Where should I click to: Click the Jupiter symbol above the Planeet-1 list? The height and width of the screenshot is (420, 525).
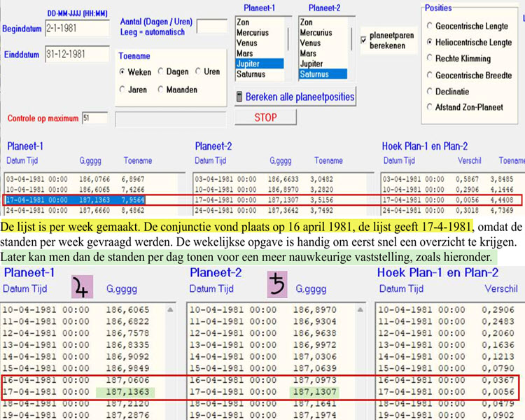click(x=82, y=287)
